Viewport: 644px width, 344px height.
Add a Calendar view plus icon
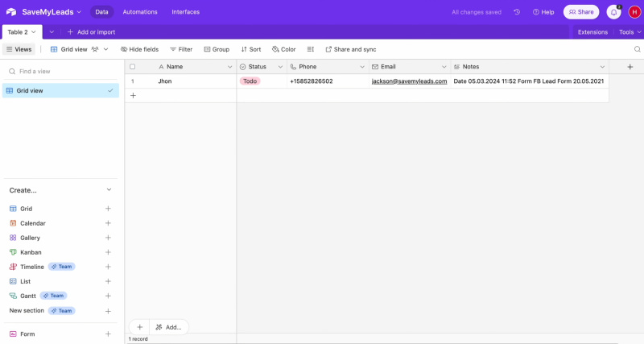pyautogui.click(x=108, y=223)
